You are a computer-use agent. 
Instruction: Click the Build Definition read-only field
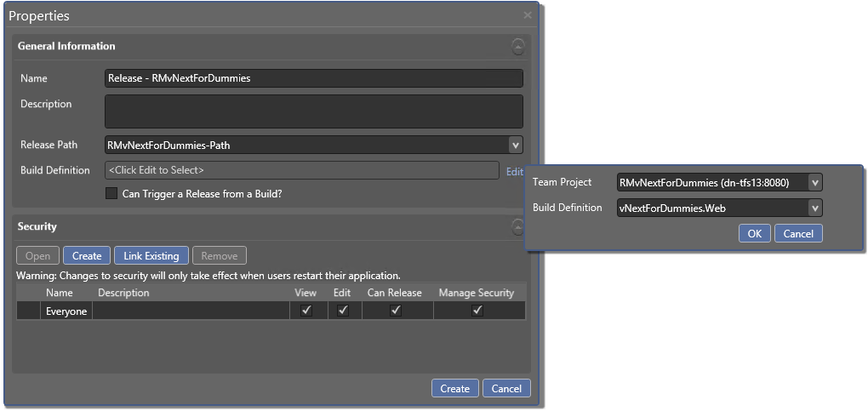(301, 170)
